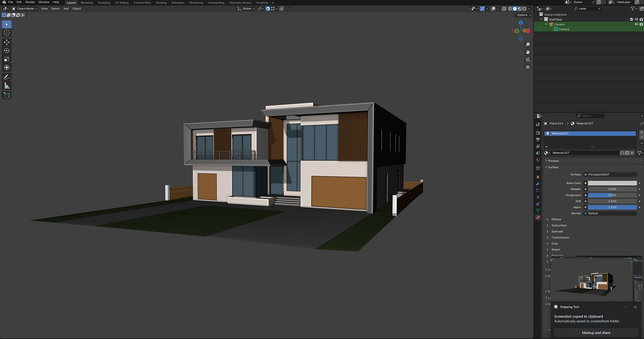The image size is (644, 339).
Task: Switch to Modeling workspace tab
Action: [87, 3]
